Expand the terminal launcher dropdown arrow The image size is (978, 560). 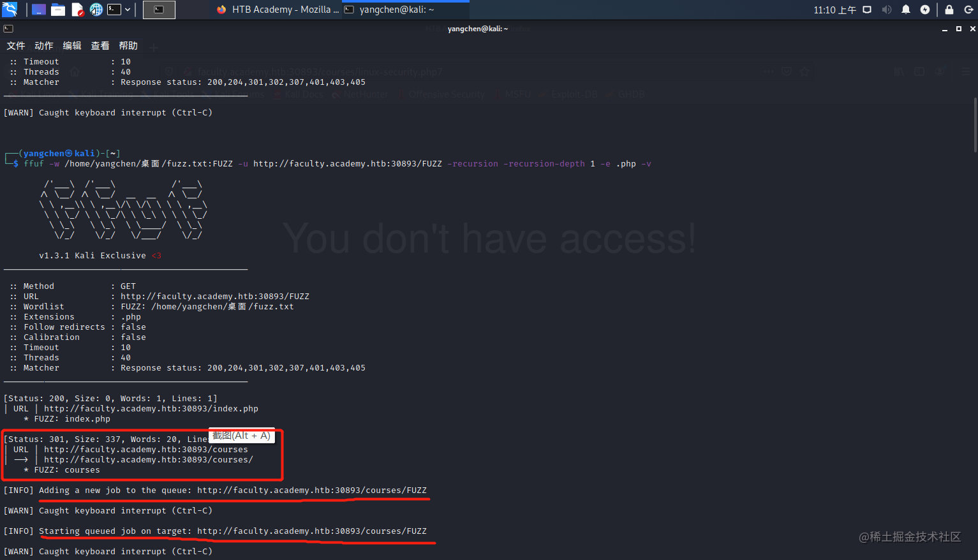(128, 9)
